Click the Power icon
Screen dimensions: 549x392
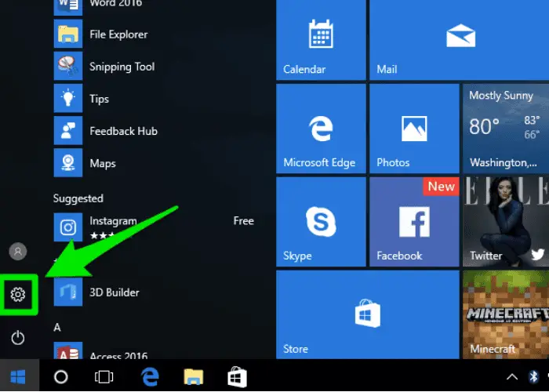point(18,338)
